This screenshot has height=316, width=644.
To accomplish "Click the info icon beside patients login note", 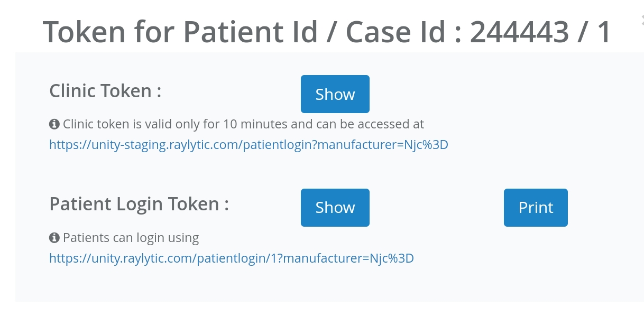I will tap(54, 238).
